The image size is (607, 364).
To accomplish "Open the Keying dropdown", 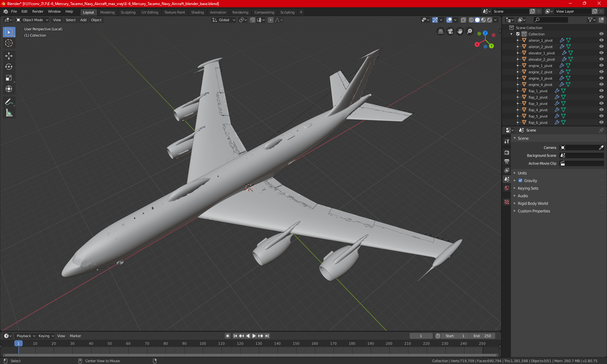I will click(46, 336).
